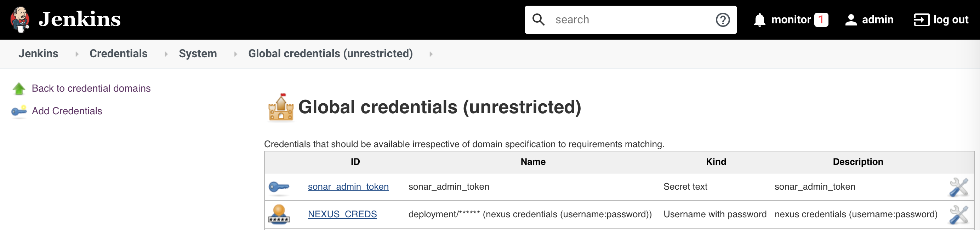
Task: Click the Jenkins butler logo icon
Action: point(20,19)
